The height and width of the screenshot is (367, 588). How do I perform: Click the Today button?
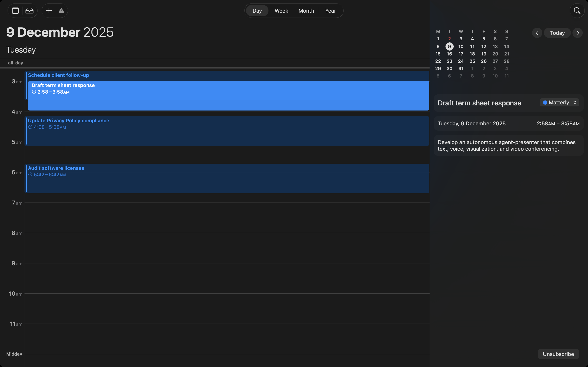557,33
